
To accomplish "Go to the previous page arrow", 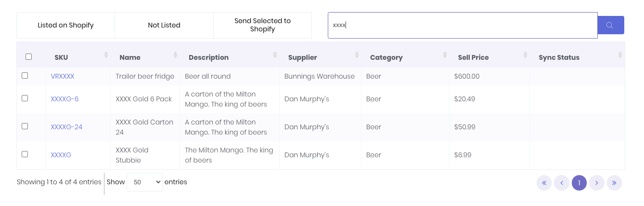I will (561, 183).
